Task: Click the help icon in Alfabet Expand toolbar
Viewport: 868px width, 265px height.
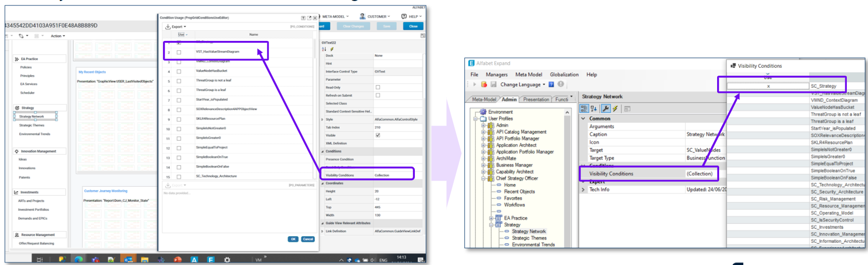Action: pos(551,84)
